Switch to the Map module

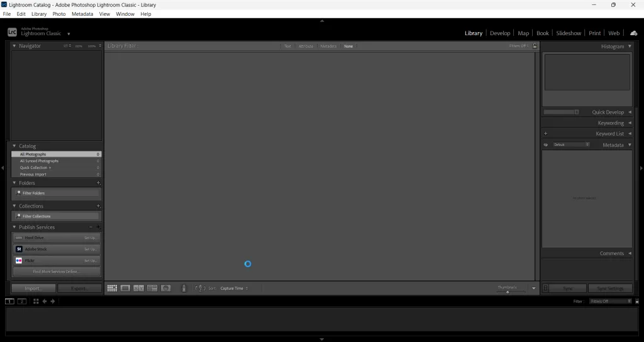[523, 33]
